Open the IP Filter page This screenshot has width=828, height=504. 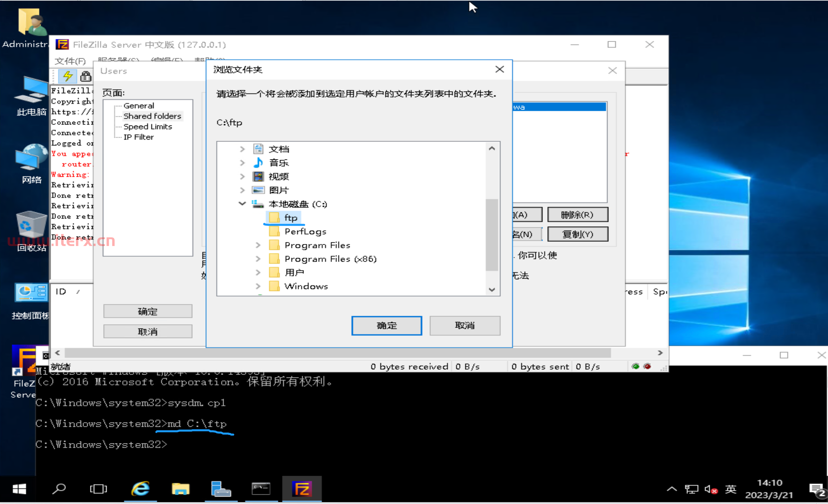click(138, 137)
